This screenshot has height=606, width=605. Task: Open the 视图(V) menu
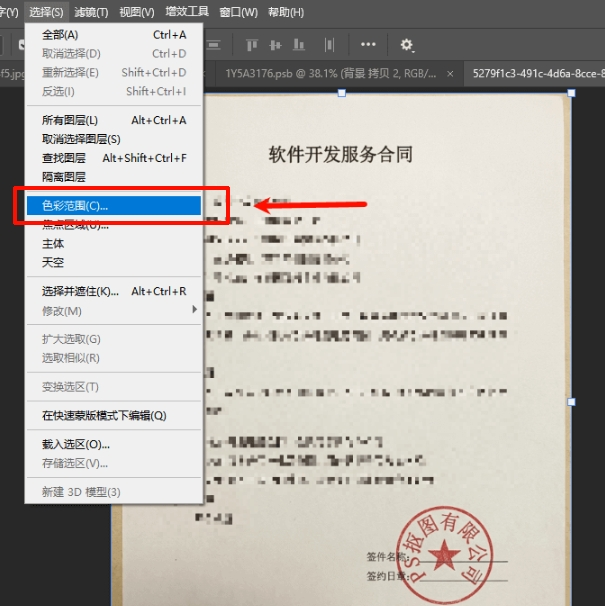pyautogui.click(x=137, y=12)
